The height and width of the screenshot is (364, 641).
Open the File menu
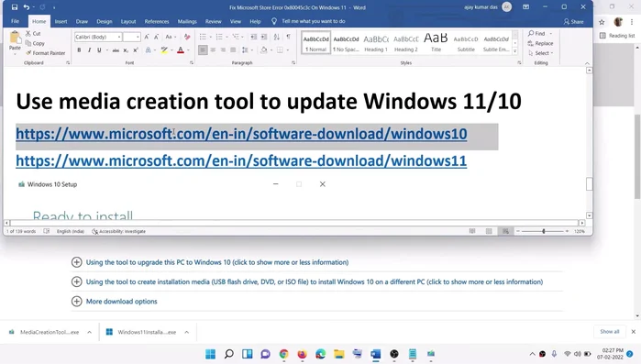click(15, 21)
